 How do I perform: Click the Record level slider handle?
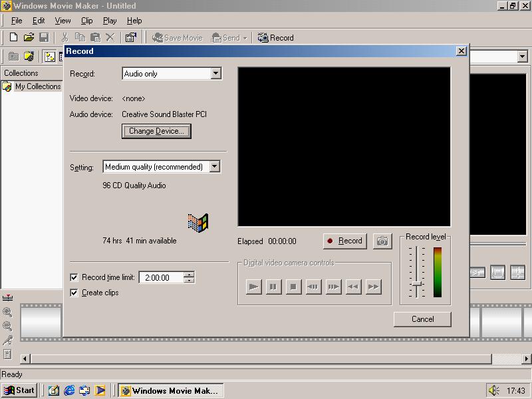[417, 284]
